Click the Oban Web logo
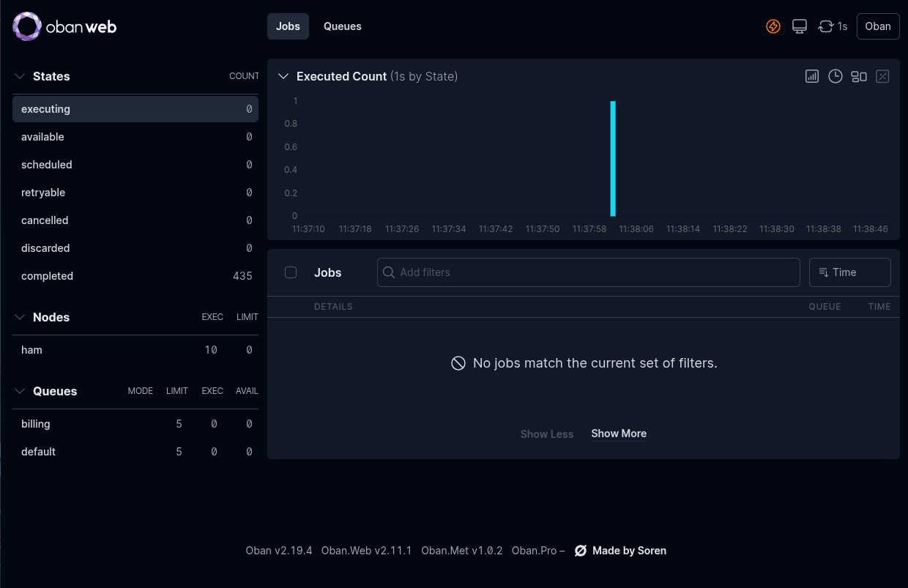 pyautogui.click(x=64, y=26)
